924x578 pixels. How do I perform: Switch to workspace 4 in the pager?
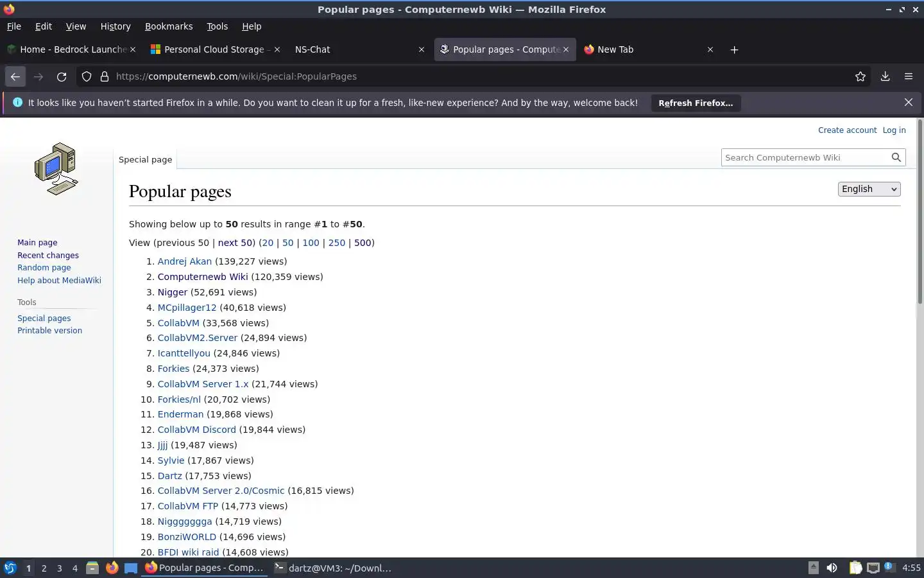tap(75, 568)
